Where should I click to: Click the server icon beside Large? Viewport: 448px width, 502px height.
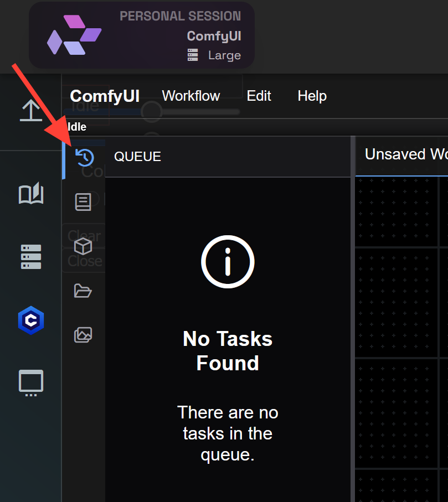point(193,55)
